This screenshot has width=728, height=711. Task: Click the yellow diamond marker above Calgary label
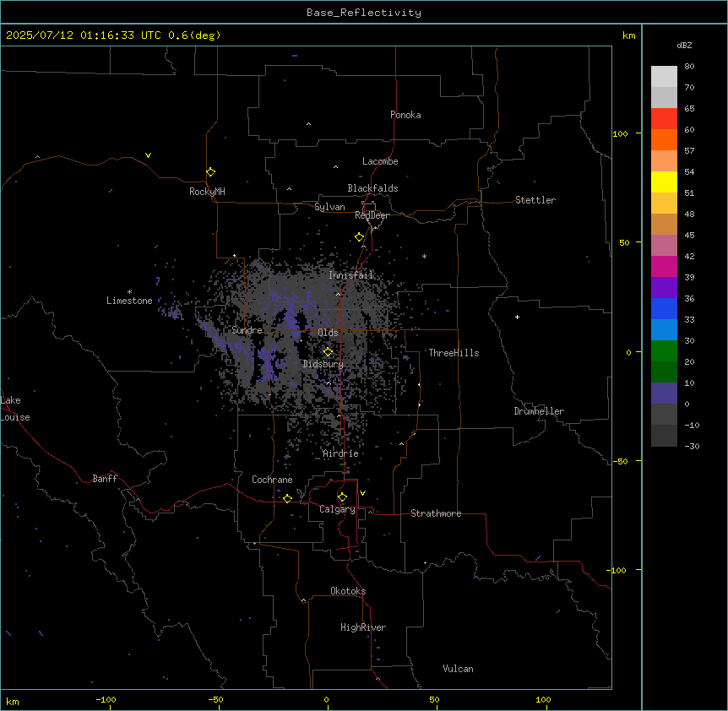coord(342,497)
